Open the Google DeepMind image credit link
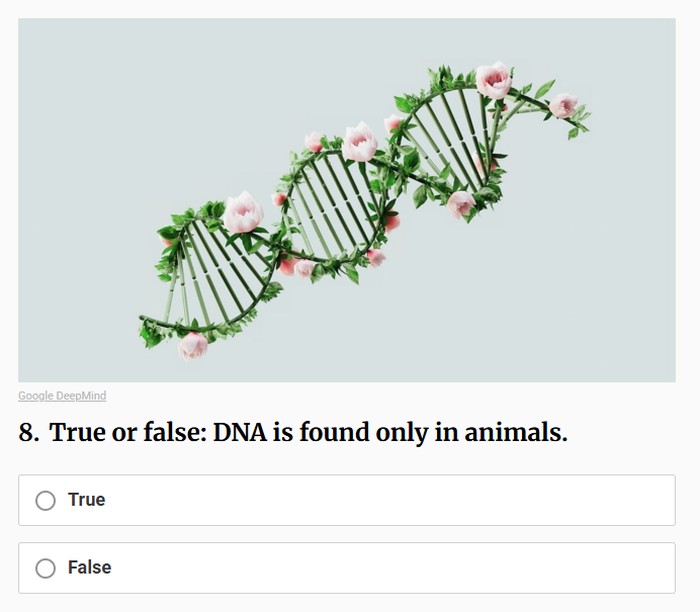The width and height of the screenshot is (700, 612). click(62, 396)
